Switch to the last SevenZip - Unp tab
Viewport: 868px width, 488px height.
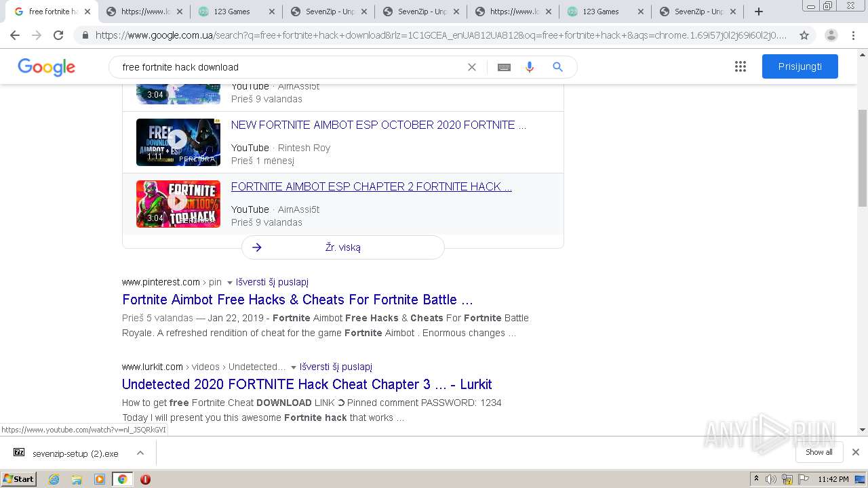coord(698,12)
